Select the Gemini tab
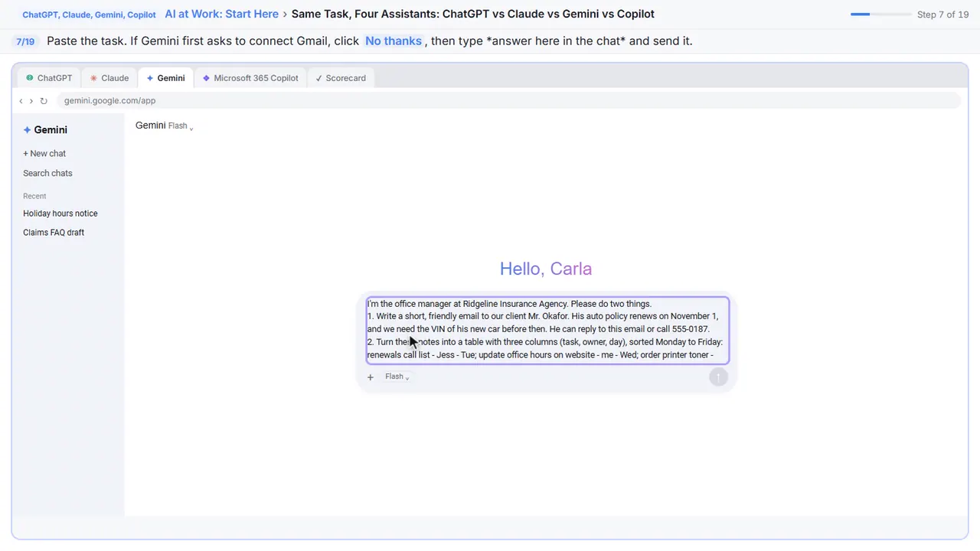 coord(165,78)
